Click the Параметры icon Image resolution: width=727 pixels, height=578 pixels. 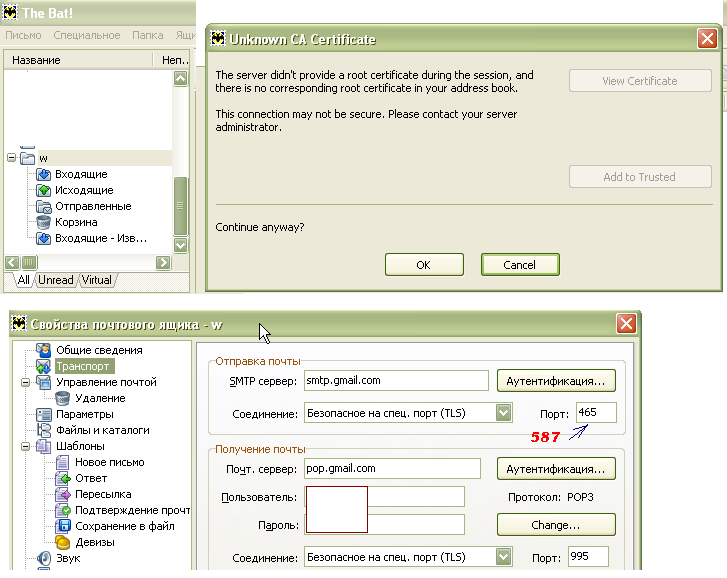(x=44, y=414)
